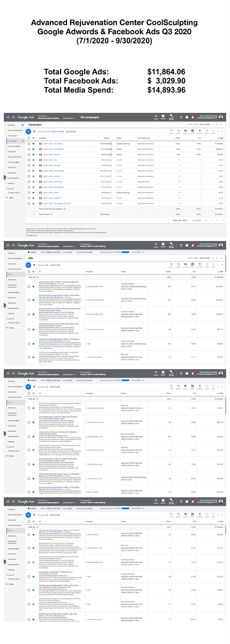This screenshot has width=230, height=644.
Task: Open Reports icon in All campaigns header
Action: coord(163,116)
